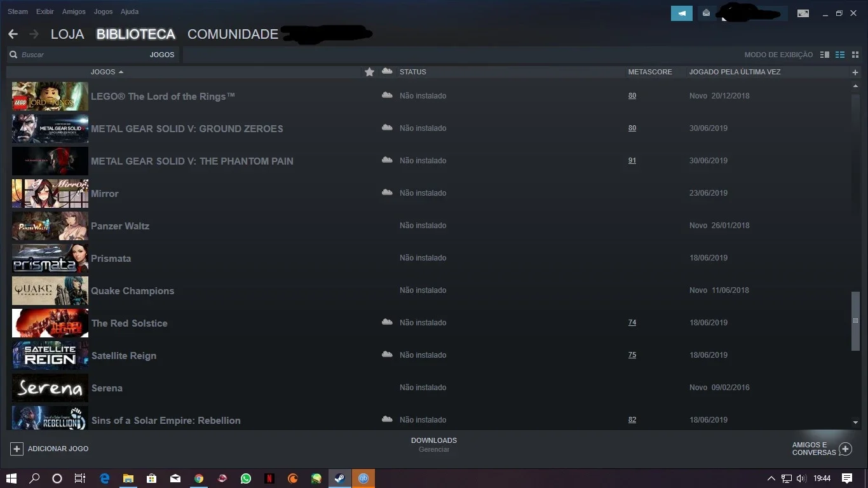Click the favorites star column header
Screen dimensions: 868x488
point(369,72)
